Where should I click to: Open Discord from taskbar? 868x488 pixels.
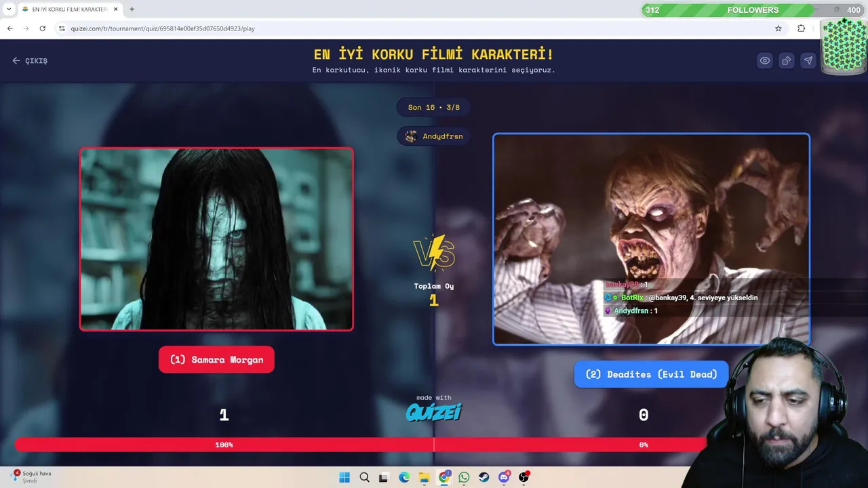point(504,477)
